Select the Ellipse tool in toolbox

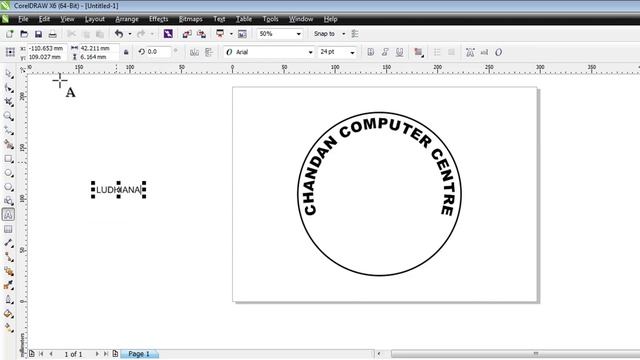coord(9,173)
